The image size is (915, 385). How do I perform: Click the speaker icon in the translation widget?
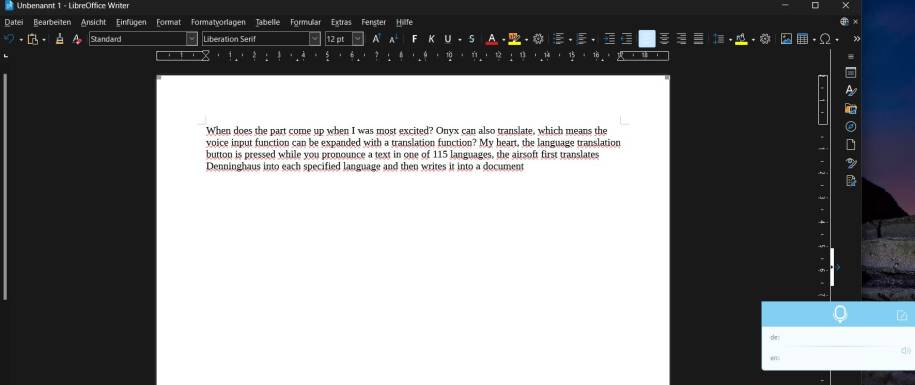pos(906,350)
